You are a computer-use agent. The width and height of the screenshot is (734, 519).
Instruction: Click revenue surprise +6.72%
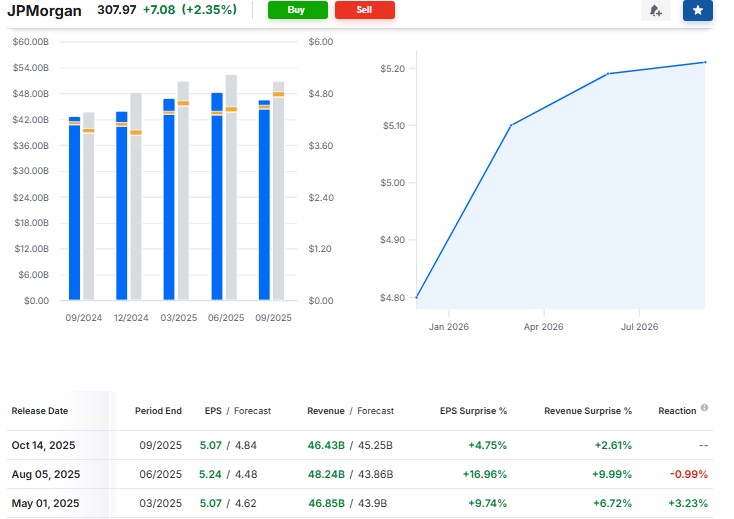coord(612,503)
